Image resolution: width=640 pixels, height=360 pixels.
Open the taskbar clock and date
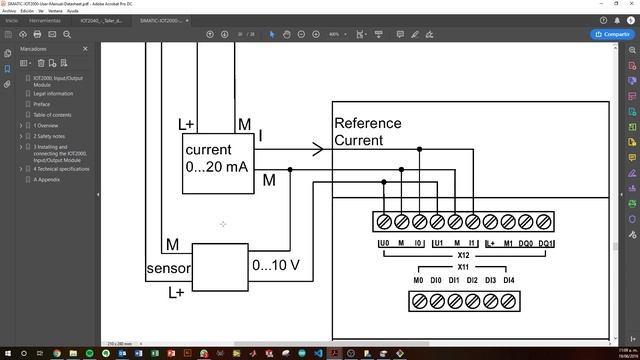(x=628, y=353)
